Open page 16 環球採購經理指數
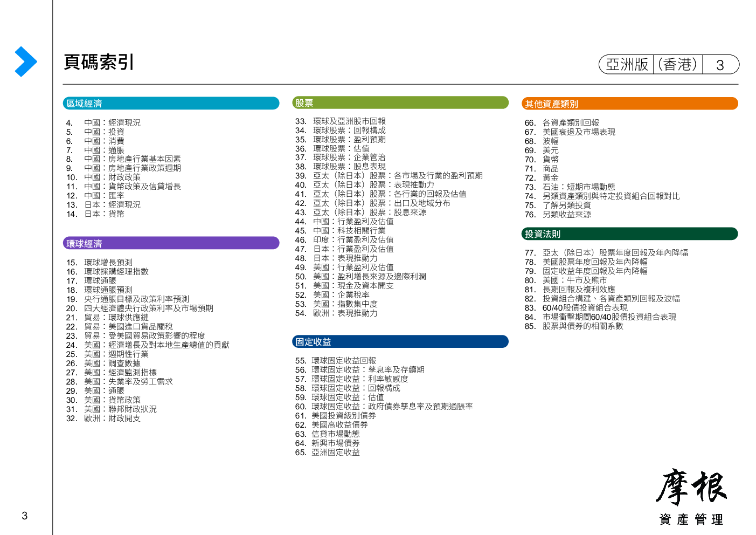Viewport: 756px width, 535px height. tap(107, 272)
